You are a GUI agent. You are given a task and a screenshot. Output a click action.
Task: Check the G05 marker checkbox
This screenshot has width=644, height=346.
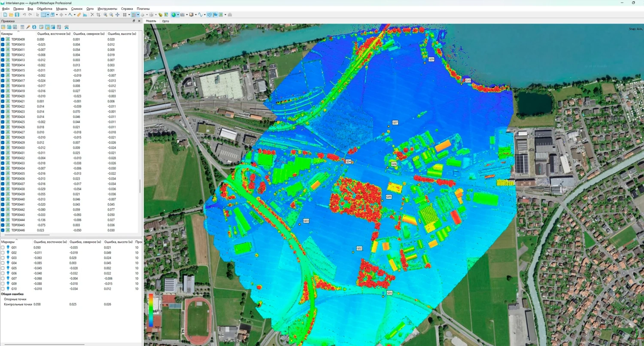pyautogui.click(x=3, y=268)
